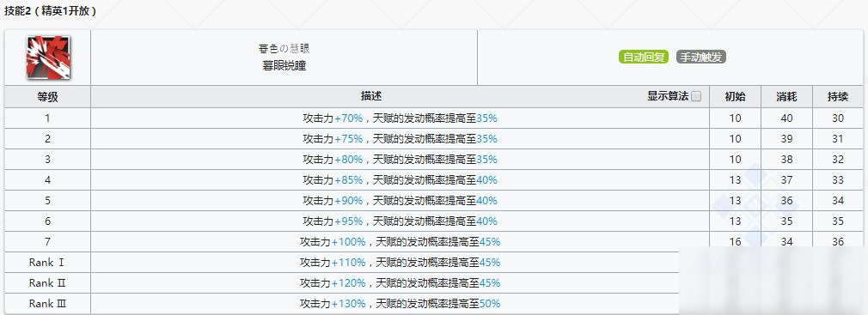Click duration value 33 in level 4 row
Screen dimensions: 868x315
click(x=838, y=180)
